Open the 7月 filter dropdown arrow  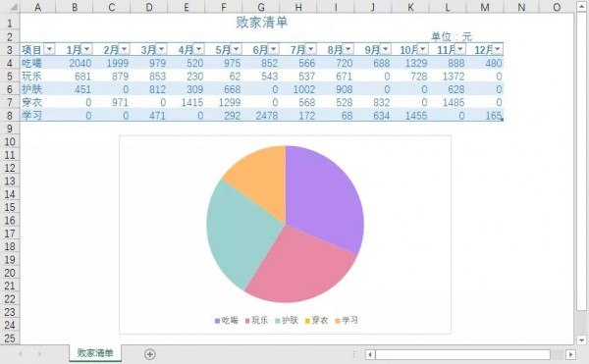click(x=310, y=49)
